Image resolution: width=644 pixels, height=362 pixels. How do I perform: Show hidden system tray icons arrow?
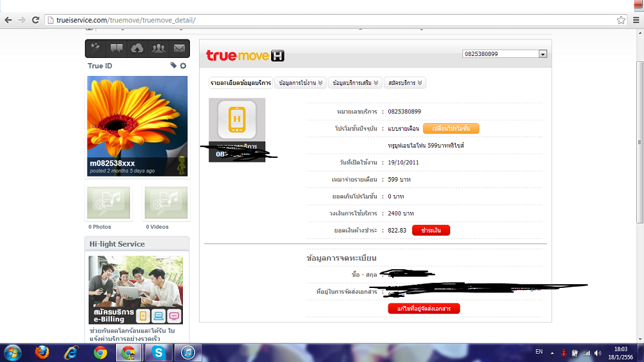[552, 353]
